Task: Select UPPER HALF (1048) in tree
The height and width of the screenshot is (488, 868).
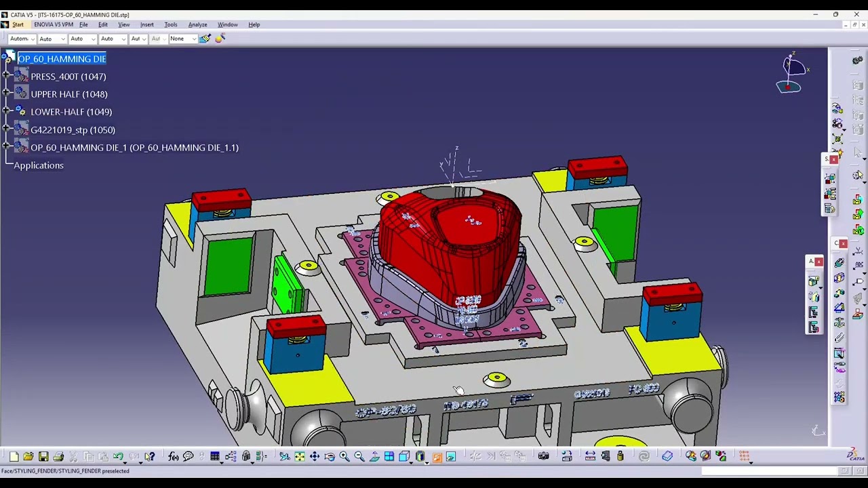Action: (68, 94)
